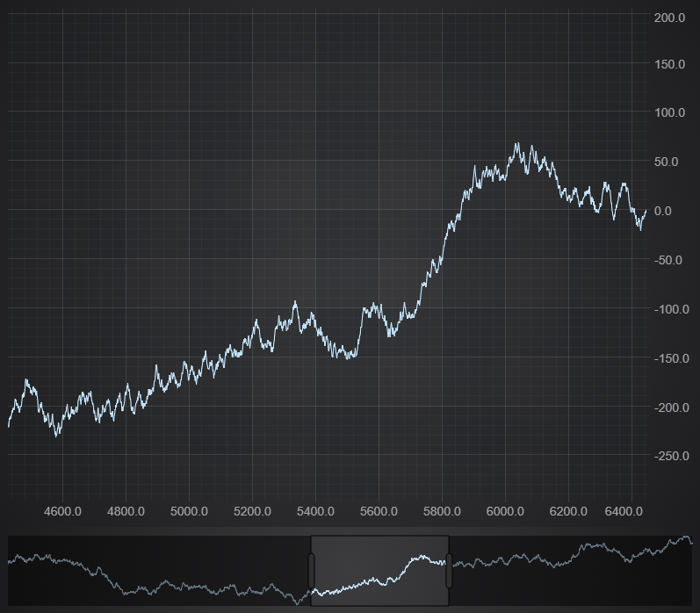Click the 0.0 y-axis label
This screenshot has height=613, width=700.
(675, 211)
